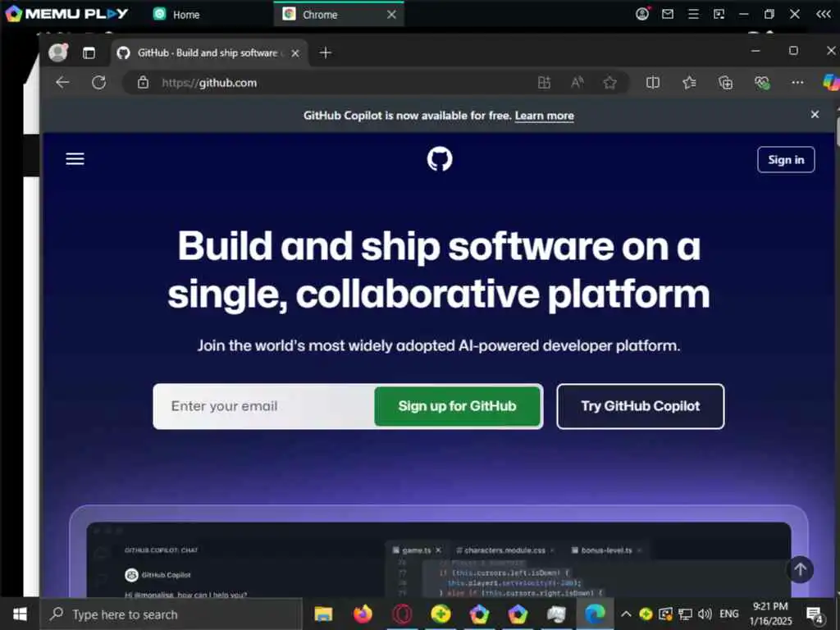This screenshot has height=630, width=840.
Task: Open MEmu Play mail icon
Action: coord(668,14)
